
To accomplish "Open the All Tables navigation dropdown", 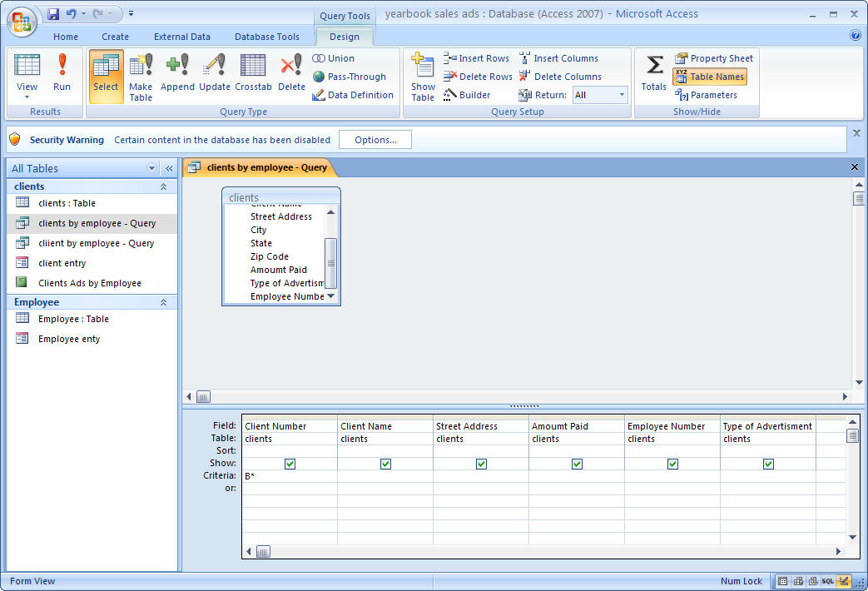I will 151,168.
